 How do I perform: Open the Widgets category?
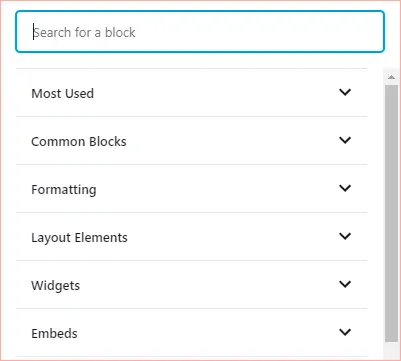click(x=191, y=285)
